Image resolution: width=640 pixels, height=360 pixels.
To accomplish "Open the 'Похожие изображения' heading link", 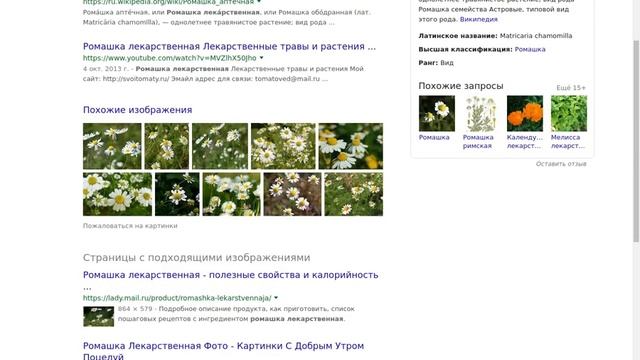I will [138, 110].
